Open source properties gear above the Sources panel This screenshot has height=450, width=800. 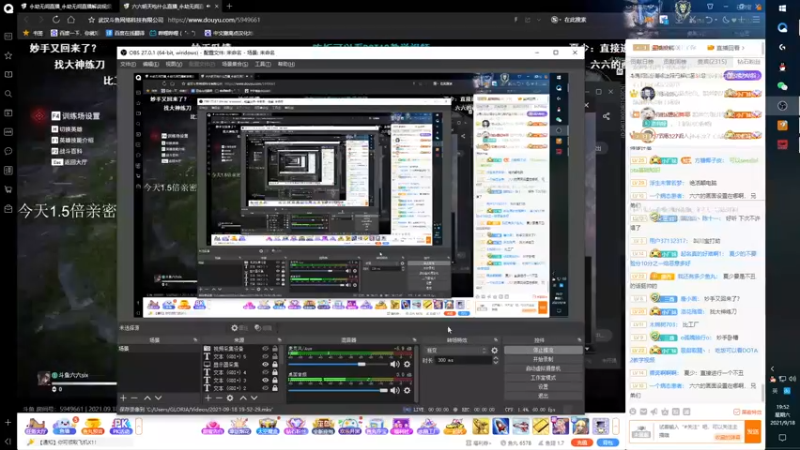(239, 328)
